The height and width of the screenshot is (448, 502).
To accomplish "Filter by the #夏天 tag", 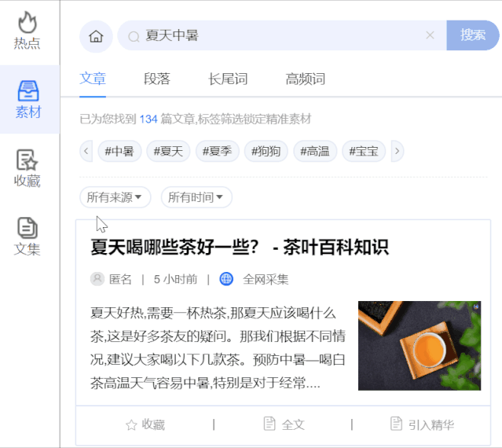I will pyautogui.click(x=168, y=151).
